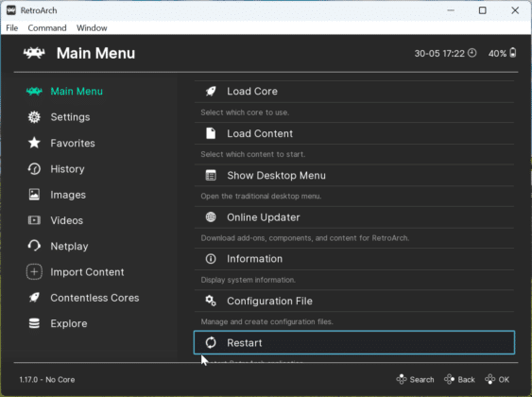Go to Images in the sidebar

coord(68,195)
